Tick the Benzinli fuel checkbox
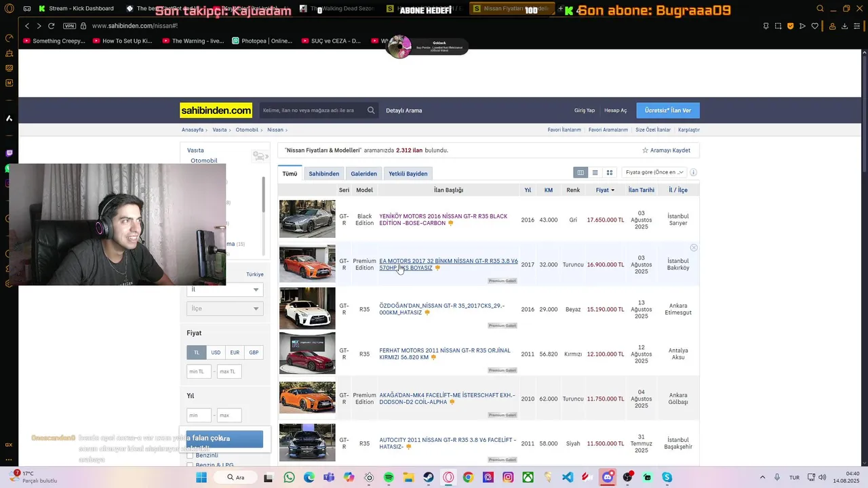 tap(190, 455)
